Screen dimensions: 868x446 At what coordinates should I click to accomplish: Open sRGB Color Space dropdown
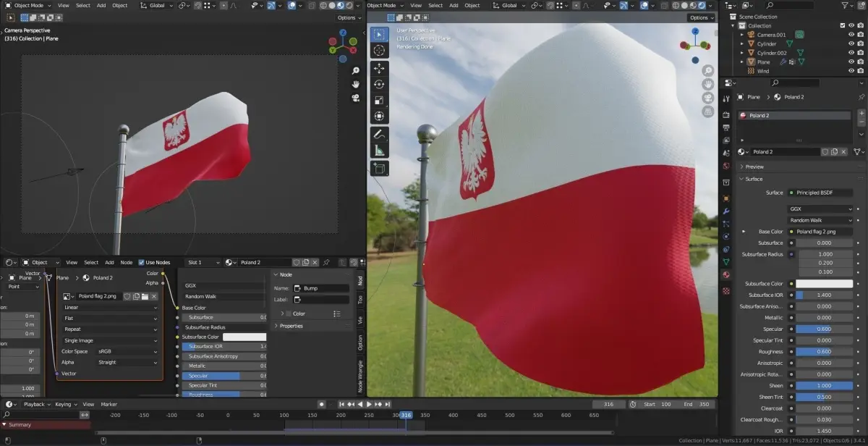127,351
